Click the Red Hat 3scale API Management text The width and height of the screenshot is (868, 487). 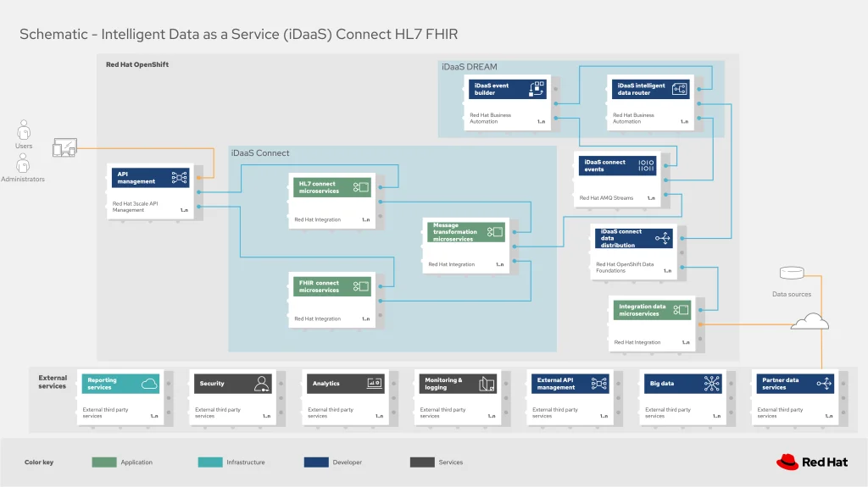pyautogui.click(x=135, y=207)
